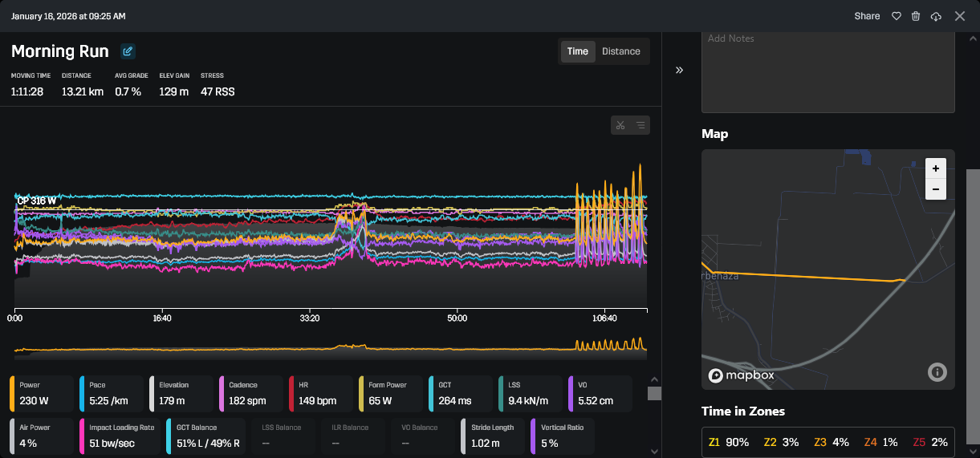Download the activity file via cloud icon
The image size is (980, 458).
click(936, 16)
